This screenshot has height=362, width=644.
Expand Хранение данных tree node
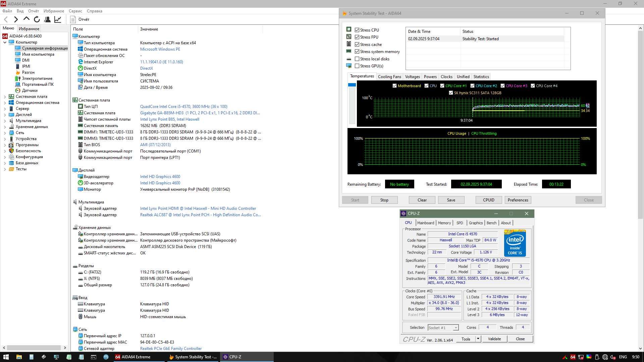coord(5,127)
